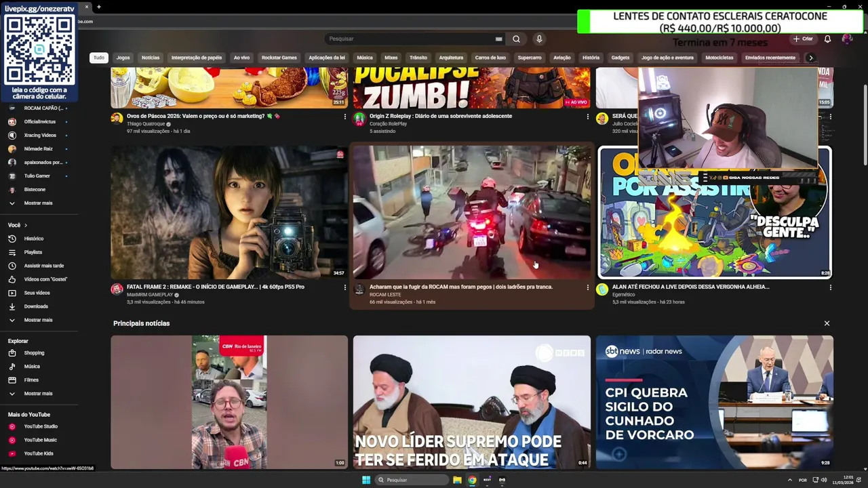The height and width of the screenshot is (488, 868).
Task: Select the Música filter chip
Action: coord(365,58)
